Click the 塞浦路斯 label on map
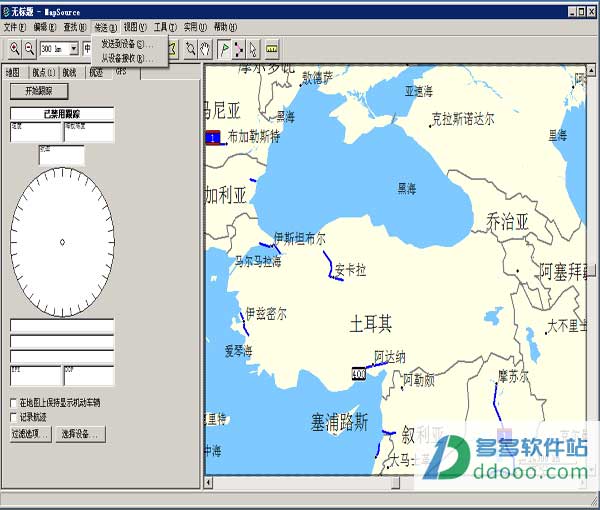 339,422
